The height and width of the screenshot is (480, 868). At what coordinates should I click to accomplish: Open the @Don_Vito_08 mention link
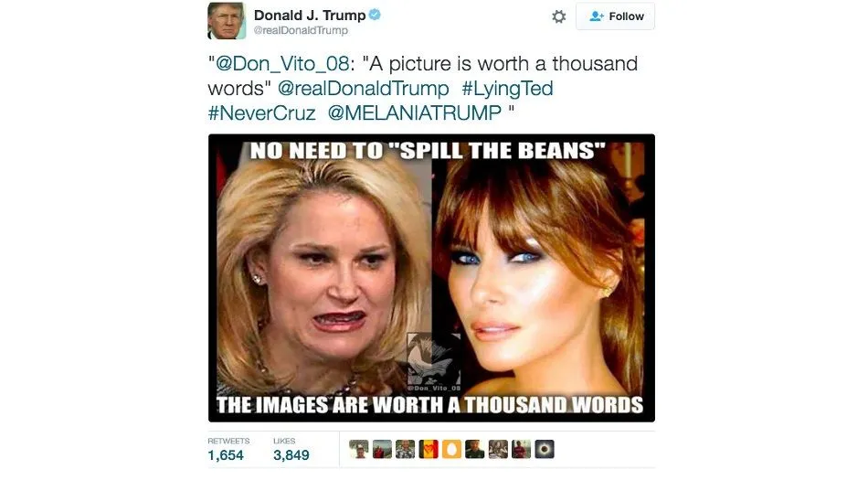(x=282, y=64)
